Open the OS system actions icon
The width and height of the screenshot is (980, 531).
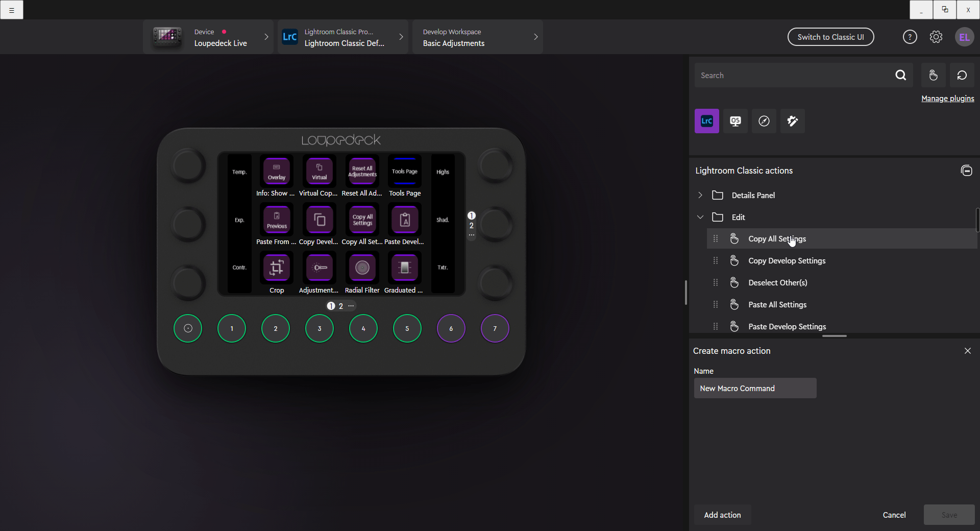point(735,121)
